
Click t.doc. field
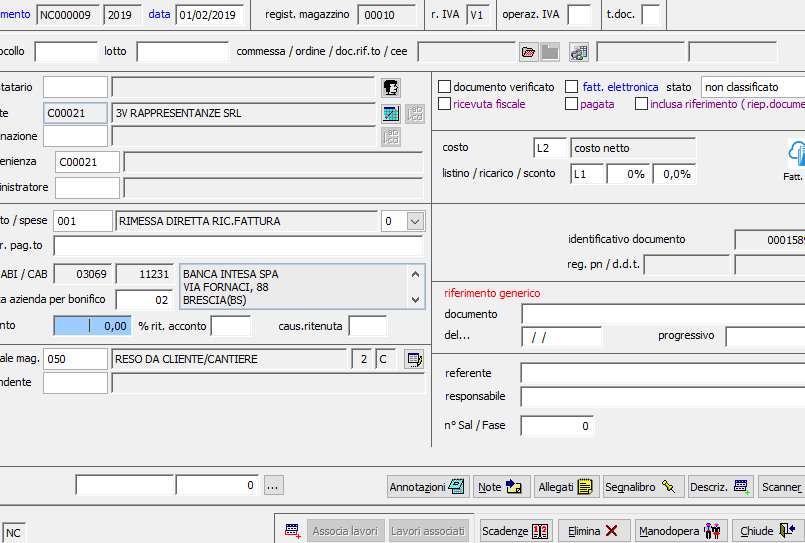pos(651,15)
